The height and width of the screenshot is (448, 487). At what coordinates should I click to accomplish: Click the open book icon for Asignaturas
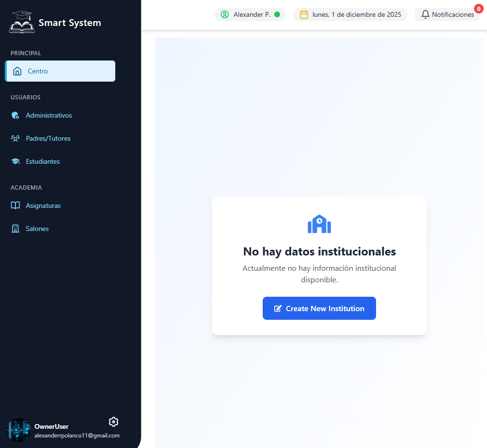pos(15,206)
